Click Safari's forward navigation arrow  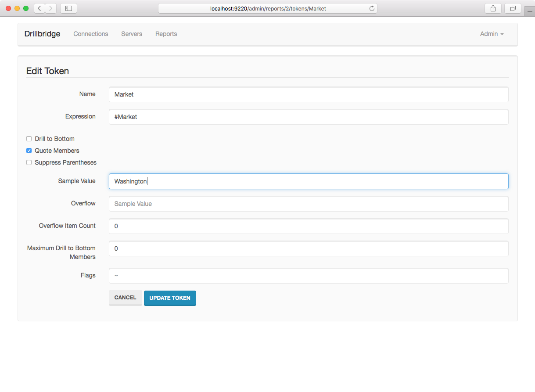pos(51,8)
